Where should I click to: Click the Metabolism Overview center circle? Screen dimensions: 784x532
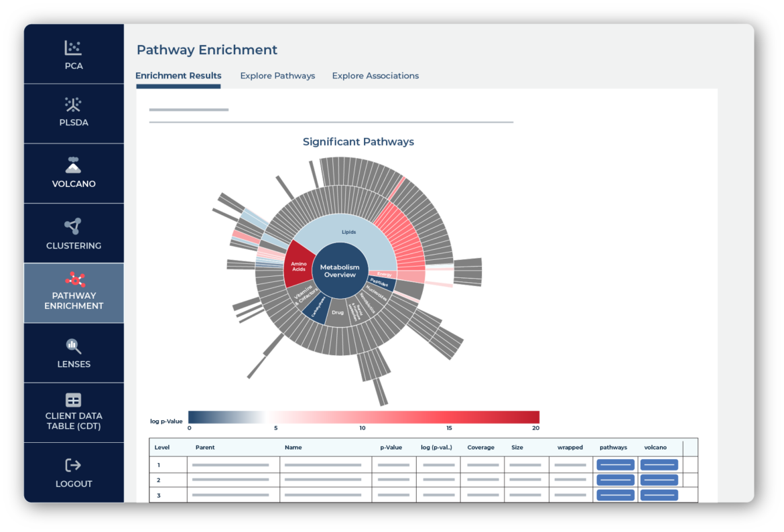point(340,271)
